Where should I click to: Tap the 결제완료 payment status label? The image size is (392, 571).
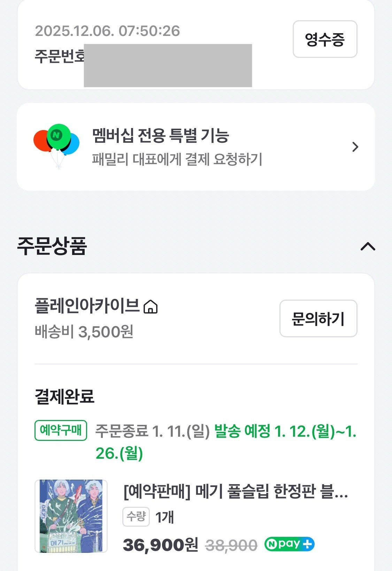(64, 396)
